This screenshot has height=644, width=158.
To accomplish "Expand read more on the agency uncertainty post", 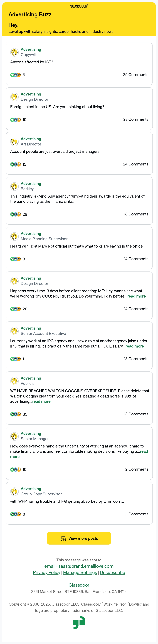I will [79, 454].
